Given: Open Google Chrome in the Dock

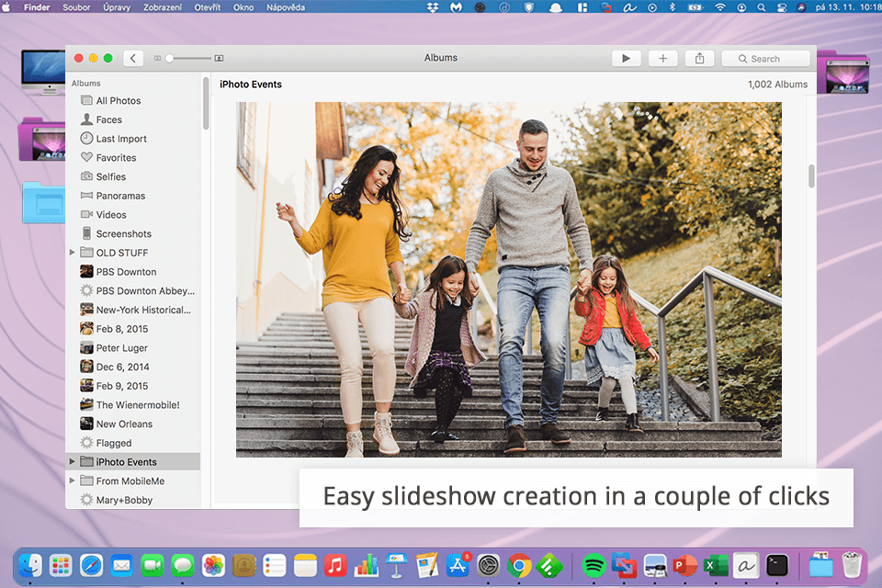Looking at the screenshot, I should point(518,566).
